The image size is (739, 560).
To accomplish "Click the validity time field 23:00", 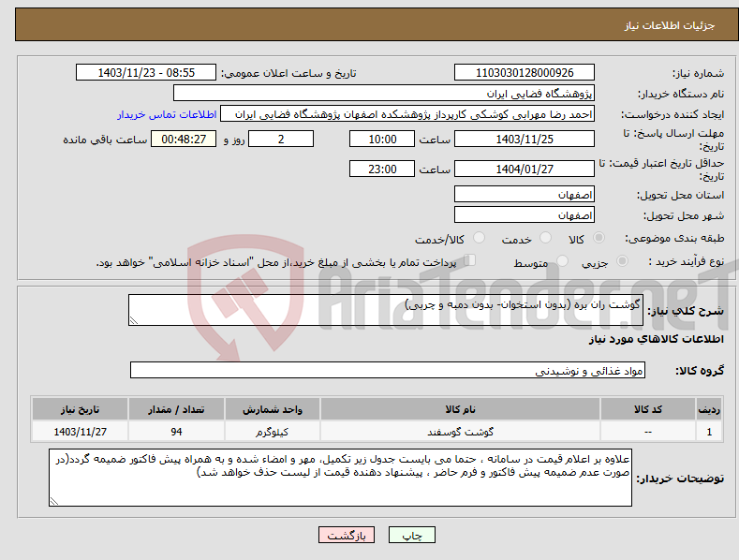I will [x=382, y=169].
